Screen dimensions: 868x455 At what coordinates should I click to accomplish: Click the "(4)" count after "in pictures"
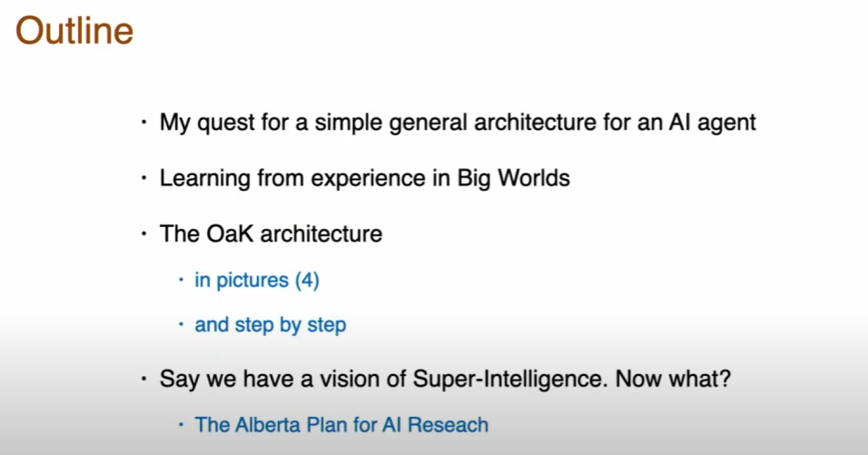(307, 281)
